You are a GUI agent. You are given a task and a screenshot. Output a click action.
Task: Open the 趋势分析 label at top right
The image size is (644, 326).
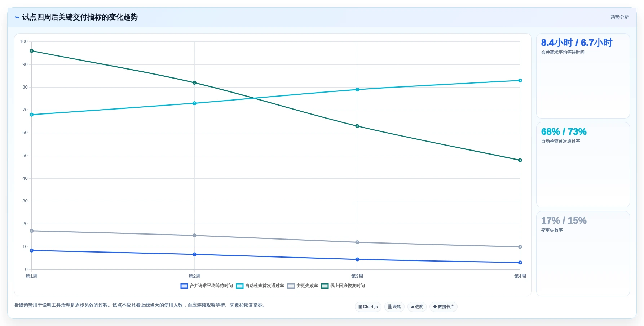(x=619, y=17)
